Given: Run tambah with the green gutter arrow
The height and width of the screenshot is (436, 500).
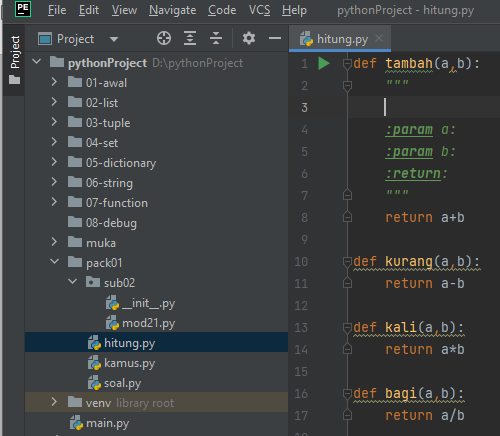Looking at the screenshot, I should pyautogui.click(x=324, y=63).
